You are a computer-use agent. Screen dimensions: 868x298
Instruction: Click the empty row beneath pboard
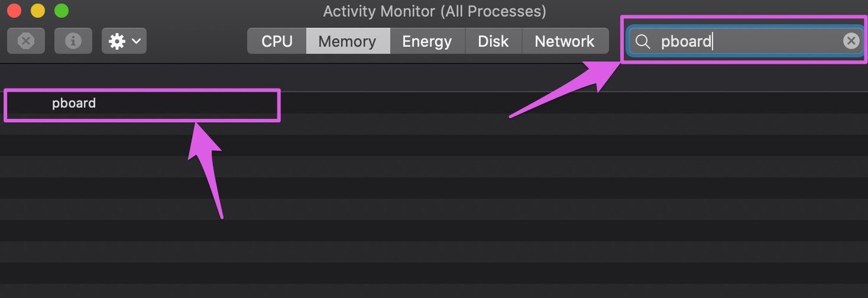pos(434,124)
